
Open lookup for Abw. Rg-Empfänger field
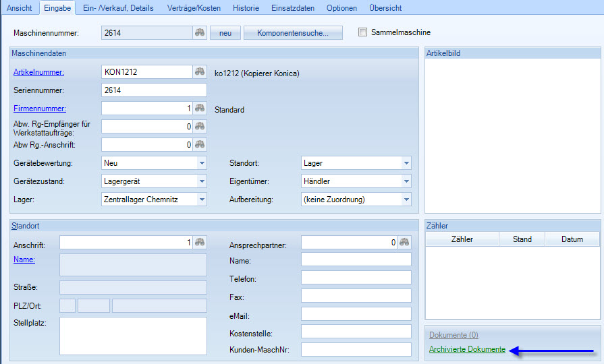tap(200, 126)
